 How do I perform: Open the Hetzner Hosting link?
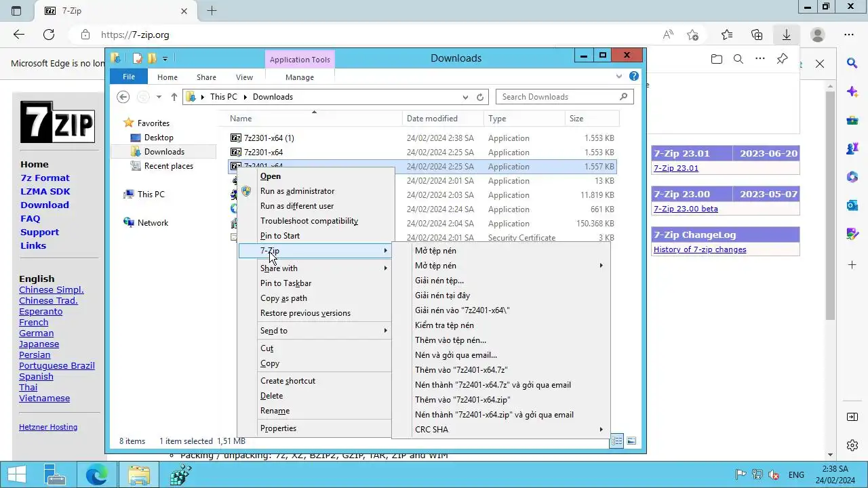click(x=48, y=427)
